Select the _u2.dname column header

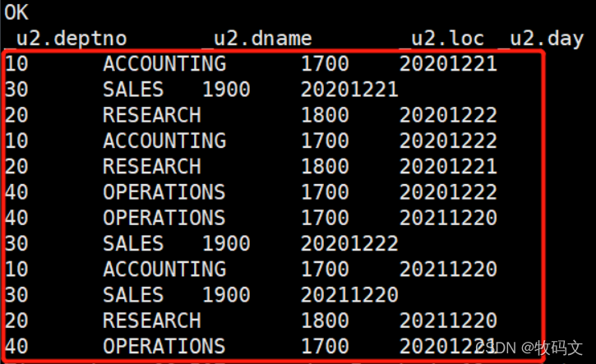(256, 39)
